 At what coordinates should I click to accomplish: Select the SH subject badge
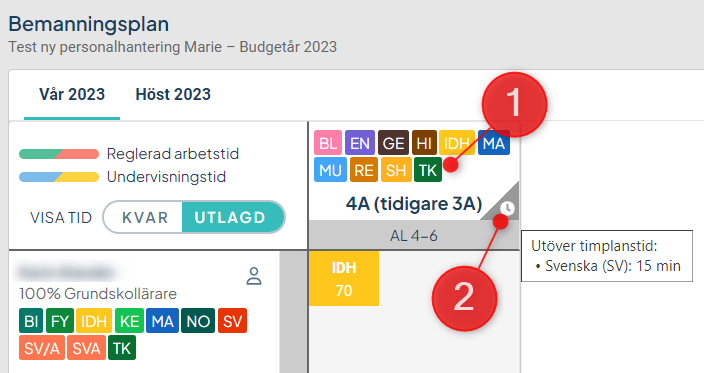[396, 170]
